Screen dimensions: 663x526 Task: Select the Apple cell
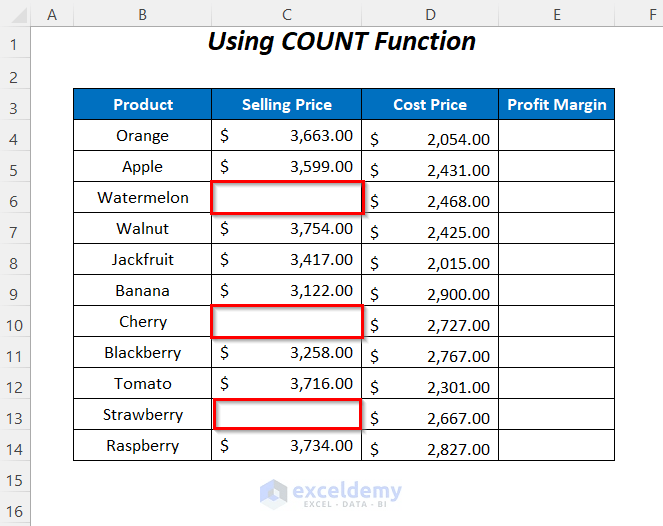click(x=142, y=166)
